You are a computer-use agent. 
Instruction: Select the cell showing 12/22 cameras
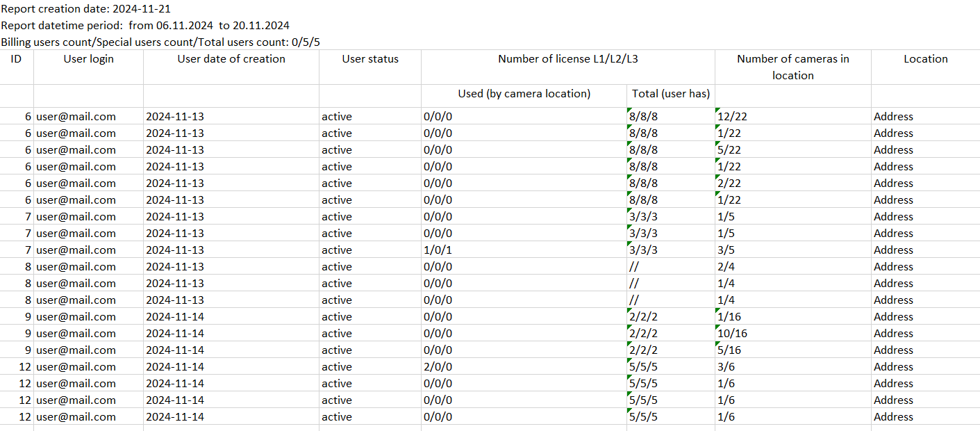point(733,117)
